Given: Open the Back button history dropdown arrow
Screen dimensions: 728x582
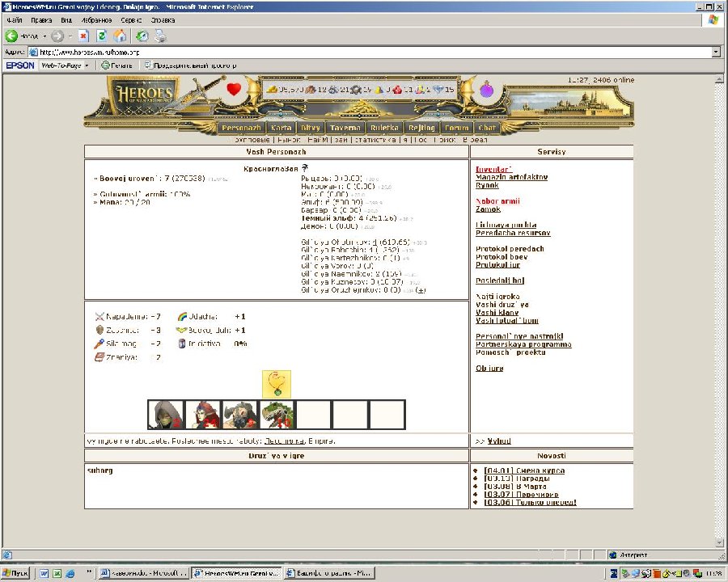Looking at the screenshot, I should [x=44, y=36].
